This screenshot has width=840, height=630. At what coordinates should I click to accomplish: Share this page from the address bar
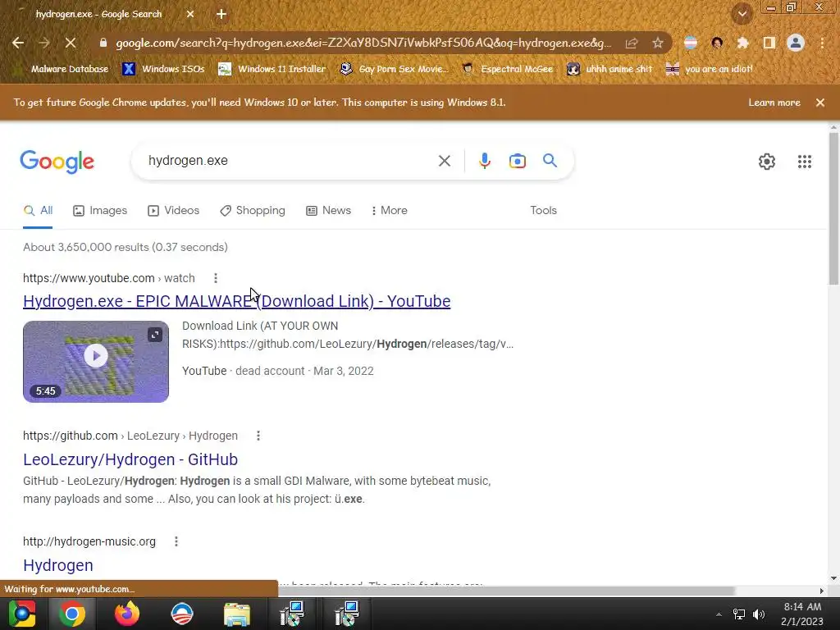point(632,43)
